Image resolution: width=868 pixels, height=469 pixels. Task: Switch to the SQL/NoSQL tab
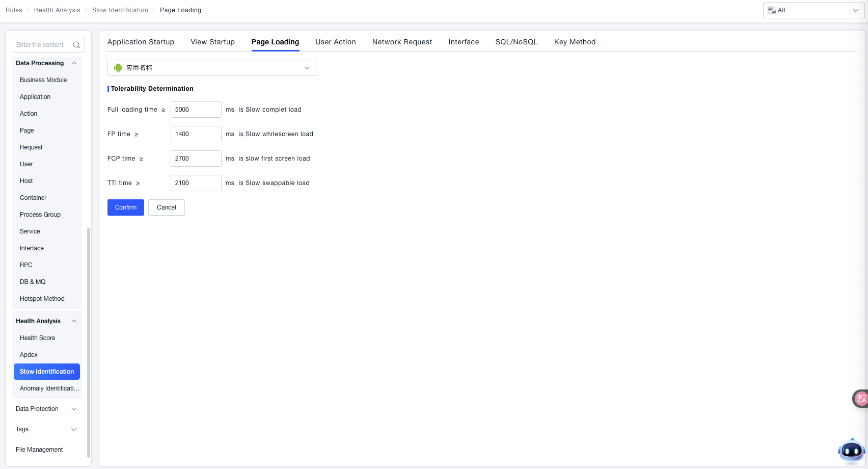point(516,42)
